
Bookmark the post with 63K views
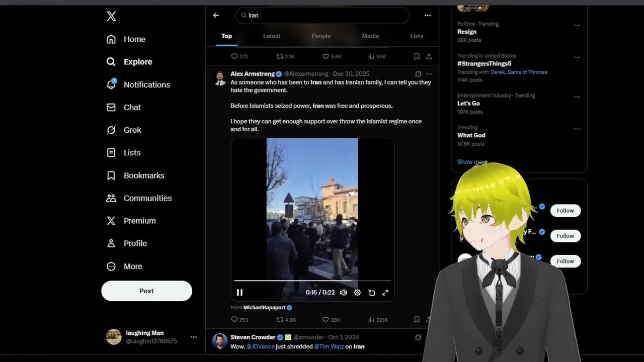pyautogui.click(x=417, y=57)
